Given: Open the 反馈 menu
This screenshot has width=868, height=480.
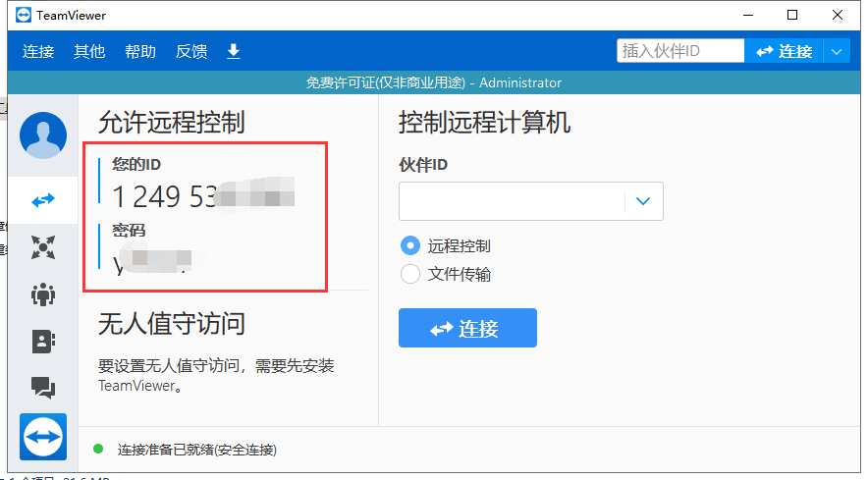Looking at the screenshot, I should [x=191, y=51].
